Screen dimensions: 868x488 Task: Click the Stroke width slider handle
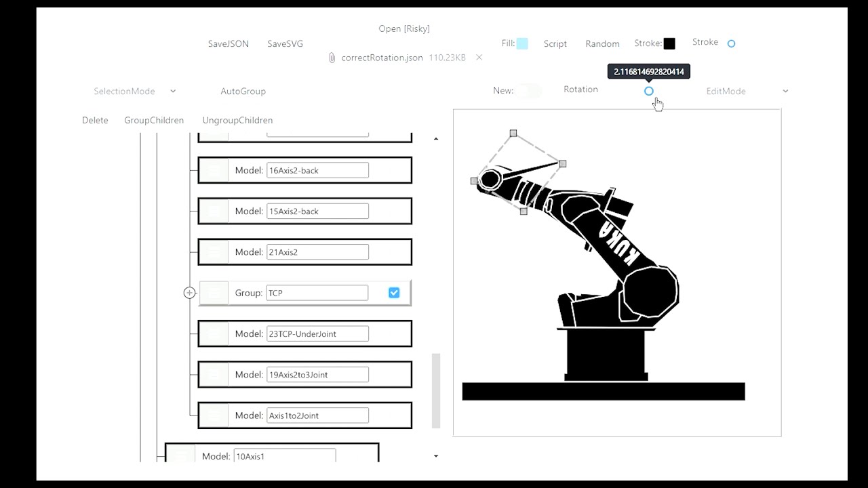click(x=731, y=43)
